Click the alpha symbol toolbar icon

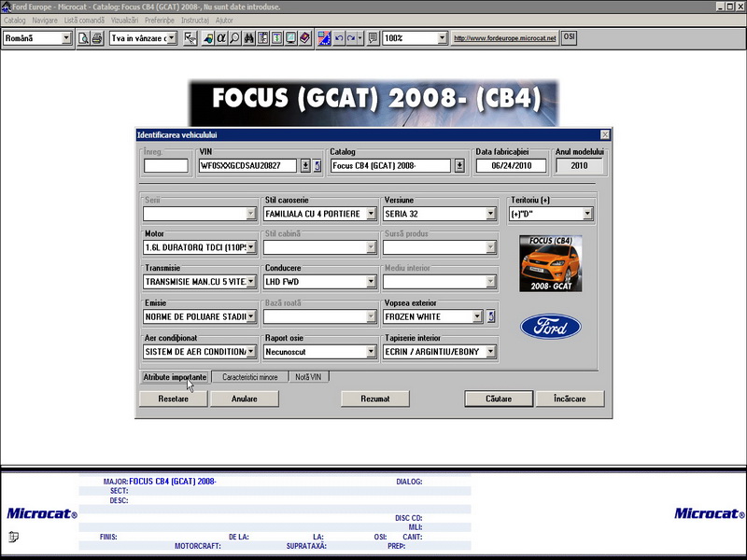coord(221,38)
